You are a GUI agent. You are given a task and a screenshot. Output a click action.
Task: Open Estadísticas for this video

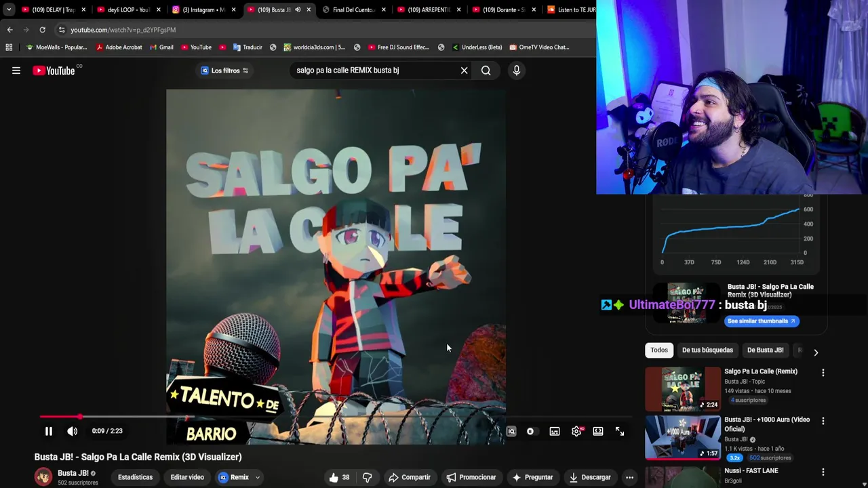(x=135, y=477)
